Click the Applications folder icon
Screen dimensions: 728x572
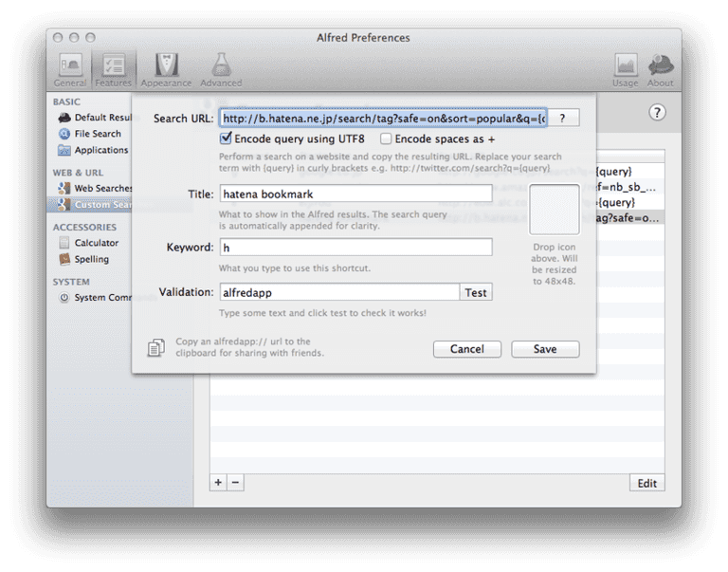(64, 150)
